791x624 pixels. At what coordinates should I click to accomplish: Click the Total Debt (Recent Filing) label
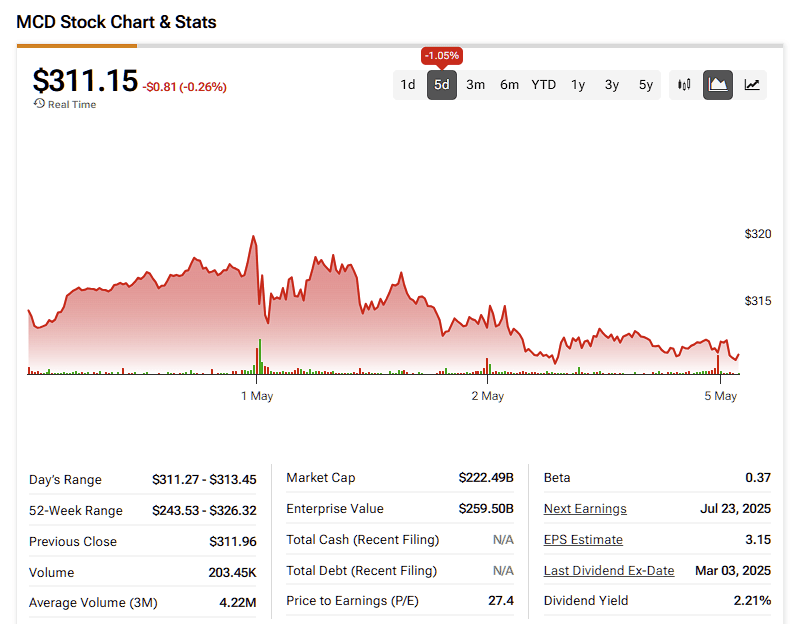(x=362, y=571)
